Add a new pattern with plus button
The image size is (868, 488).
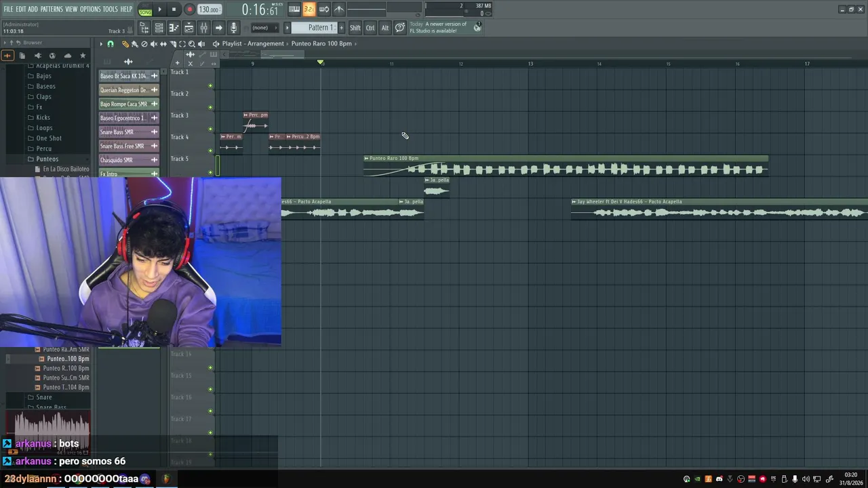341,28
